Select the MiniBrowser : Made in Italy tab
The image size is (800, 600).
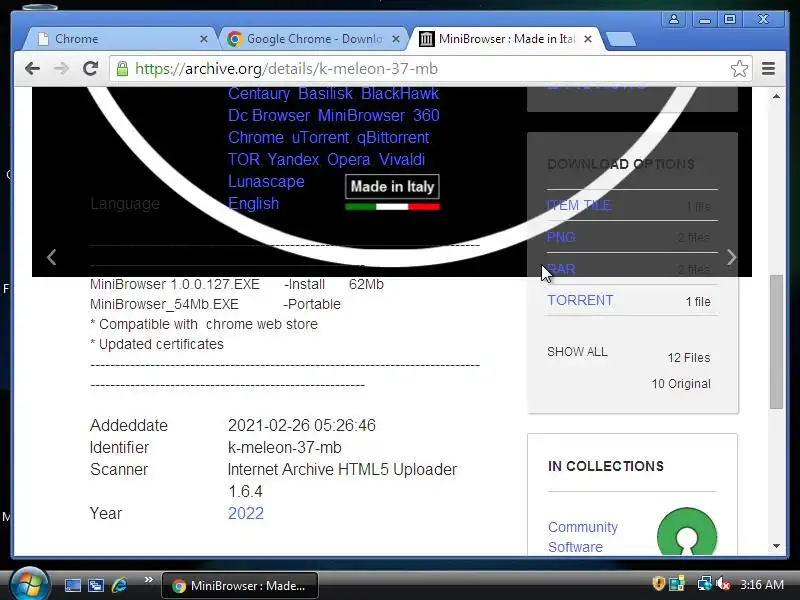click(x=506, y=39)
